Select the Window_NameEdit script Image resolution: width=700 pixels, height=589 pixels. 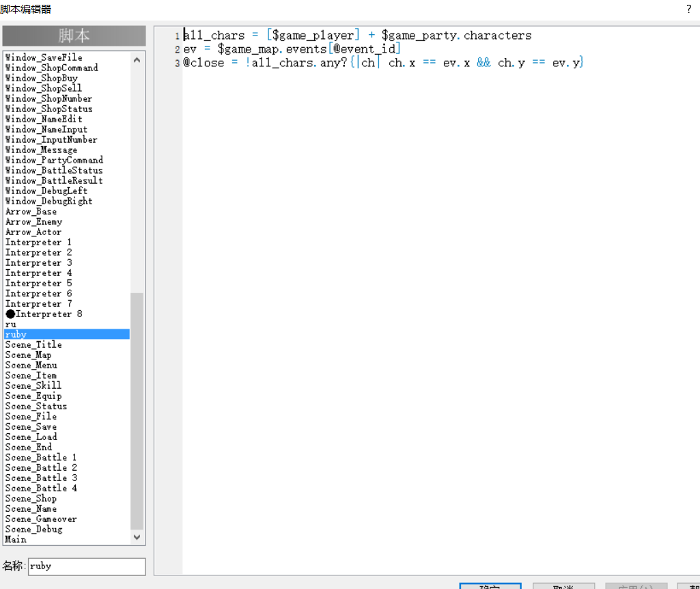point(44,119)
